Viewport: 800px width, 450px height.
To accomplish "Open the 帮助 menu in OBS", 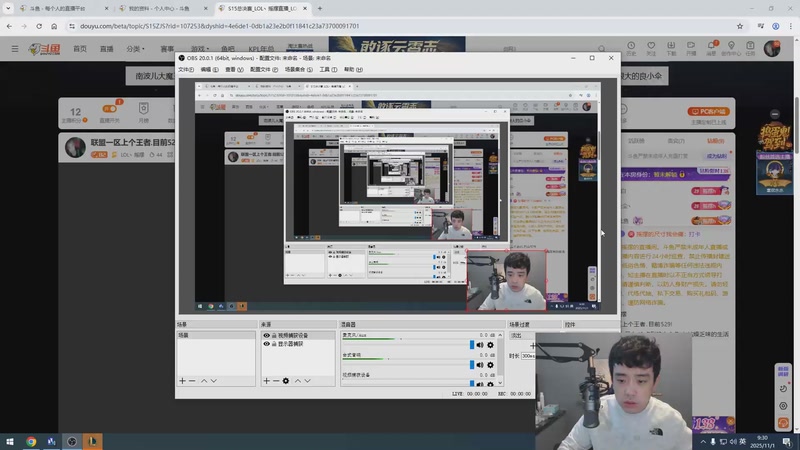I will tap(353, 69).
